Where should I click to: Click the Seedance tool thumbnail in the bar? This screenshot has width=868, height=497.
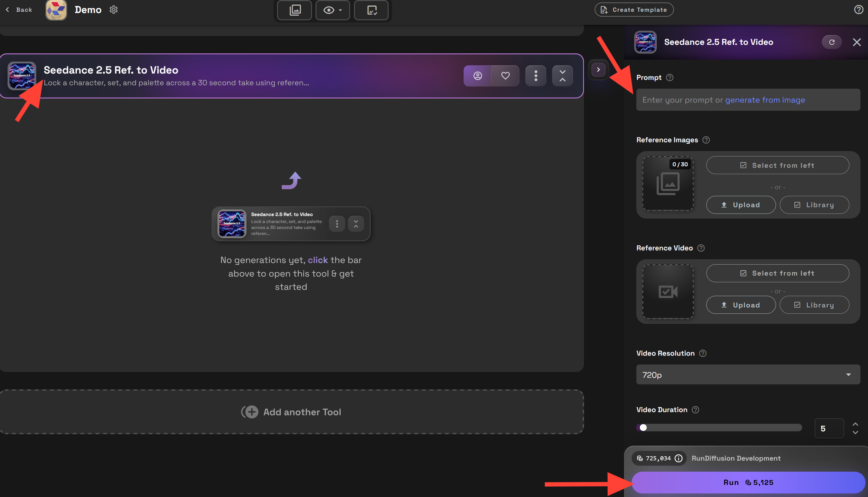pyautogui.click(x=22, y=76)
